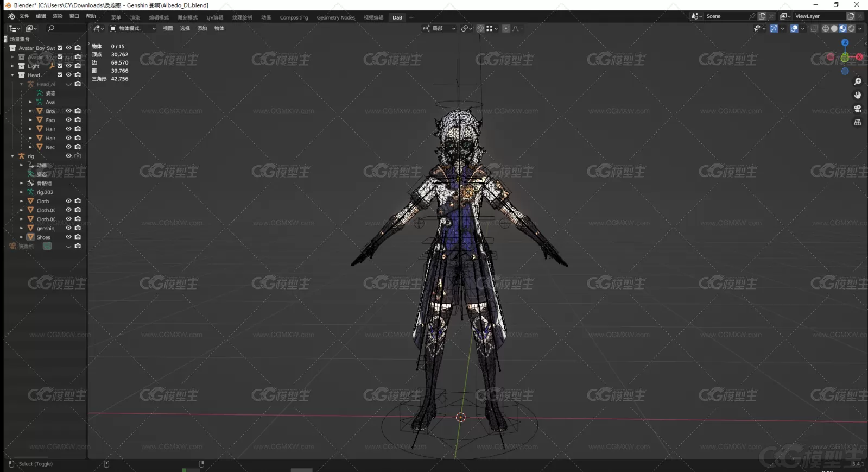Screen dimensions: 868x472
Task: Open the 窗口 (Window) menu
Action: pyautogui.click(x=74, y=16)
